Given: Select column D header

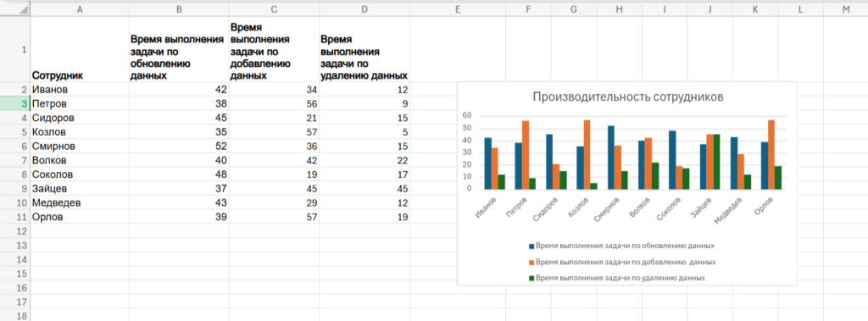Looking at the screenshot, I should click(x=364, y=9).
